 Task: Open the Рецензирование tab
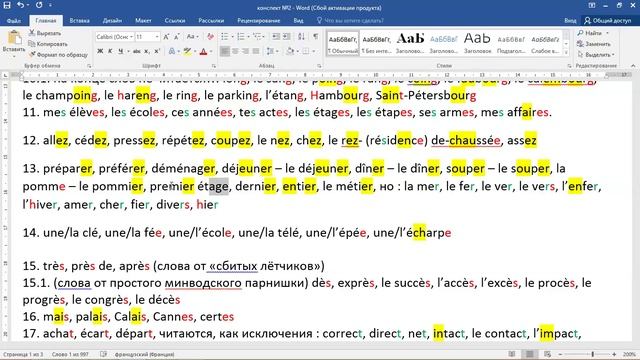point(259,20)
